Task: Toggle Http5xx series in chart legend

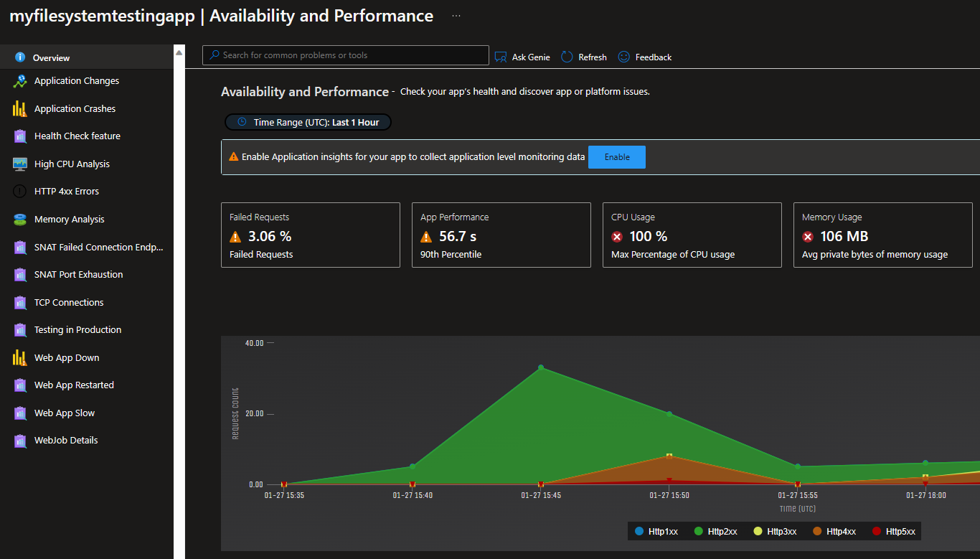Action: click(x=894, y=532)
